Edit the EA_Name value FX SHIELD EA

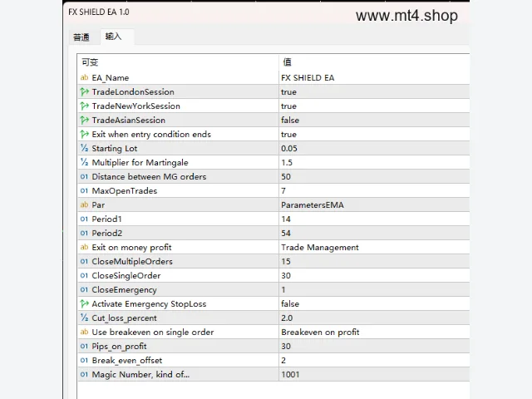(x=374, y=77)
